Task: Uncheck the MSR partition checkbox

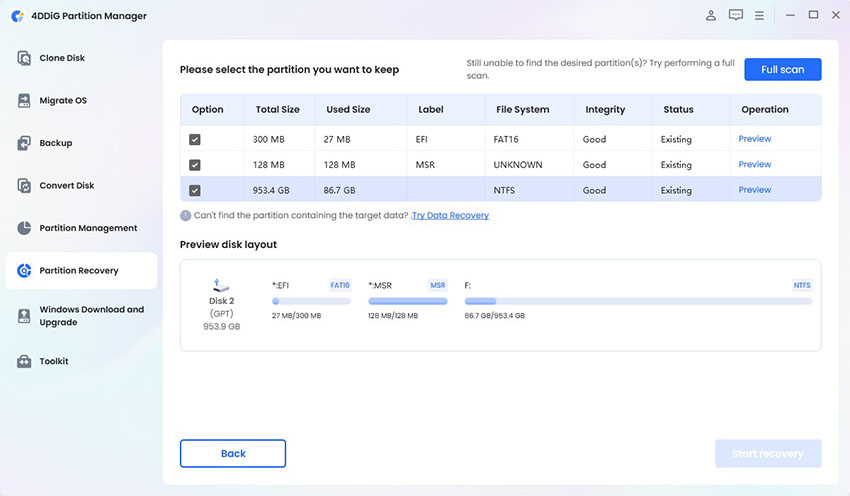Action: (195, 165)
